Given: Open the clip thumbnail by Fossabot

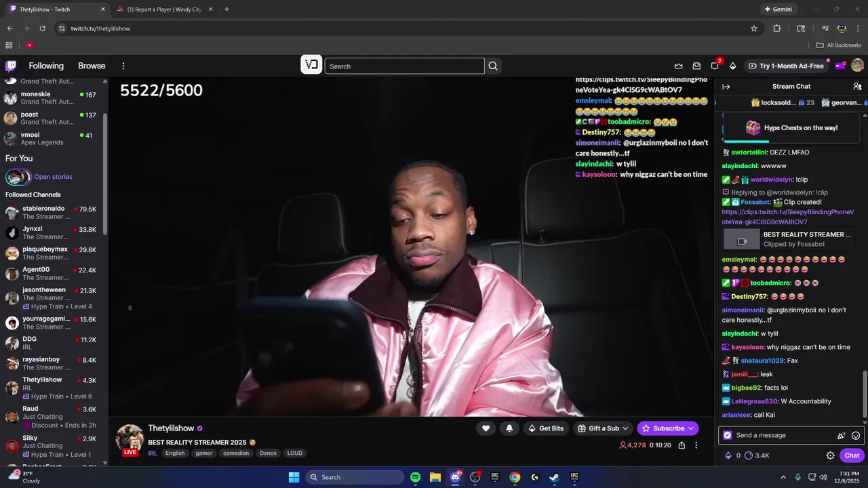Looking at the screenshot, I should (x=742, y=239).
